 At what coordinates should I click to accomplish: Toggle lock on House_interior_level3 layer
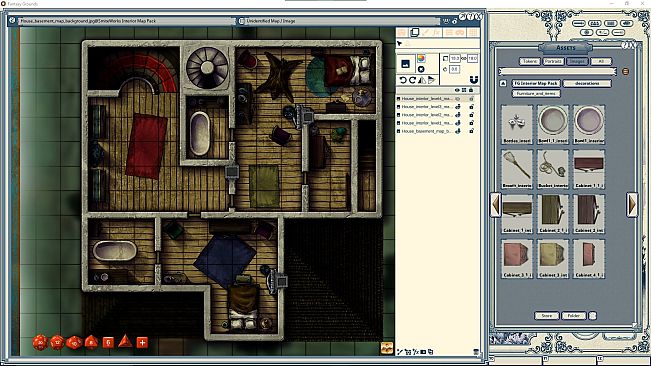[x=471, y=107]
